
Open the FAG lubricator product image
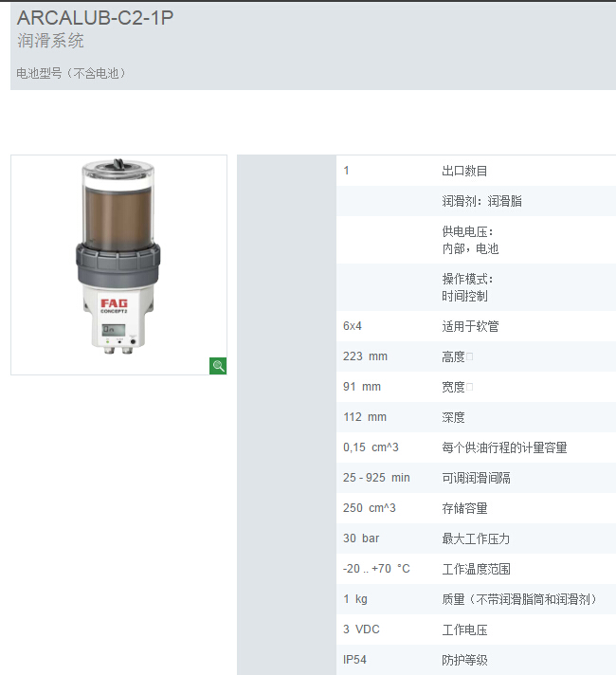tap(118, 257)
